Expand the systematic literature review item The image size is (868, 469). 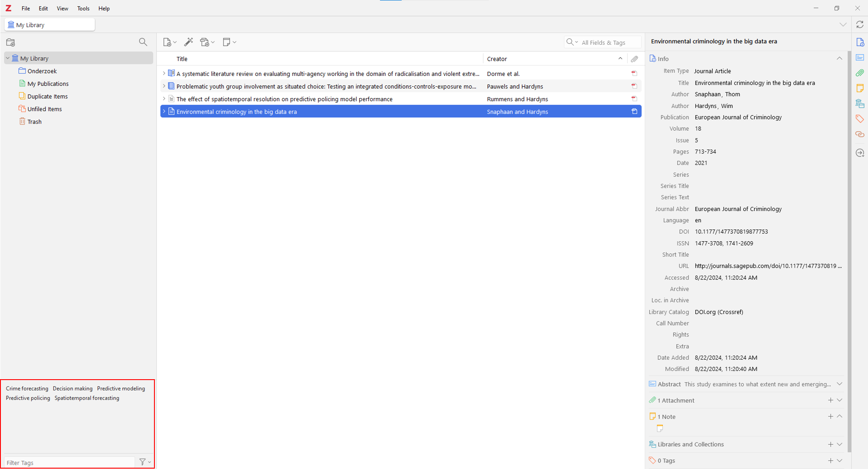click(x=164, y=74)
